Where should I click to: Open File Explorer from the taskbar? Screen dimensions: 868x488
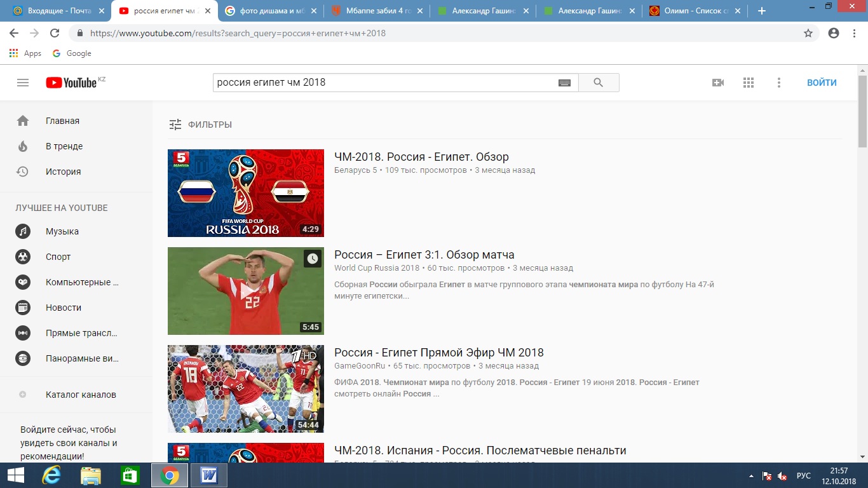tap(91, 475)
